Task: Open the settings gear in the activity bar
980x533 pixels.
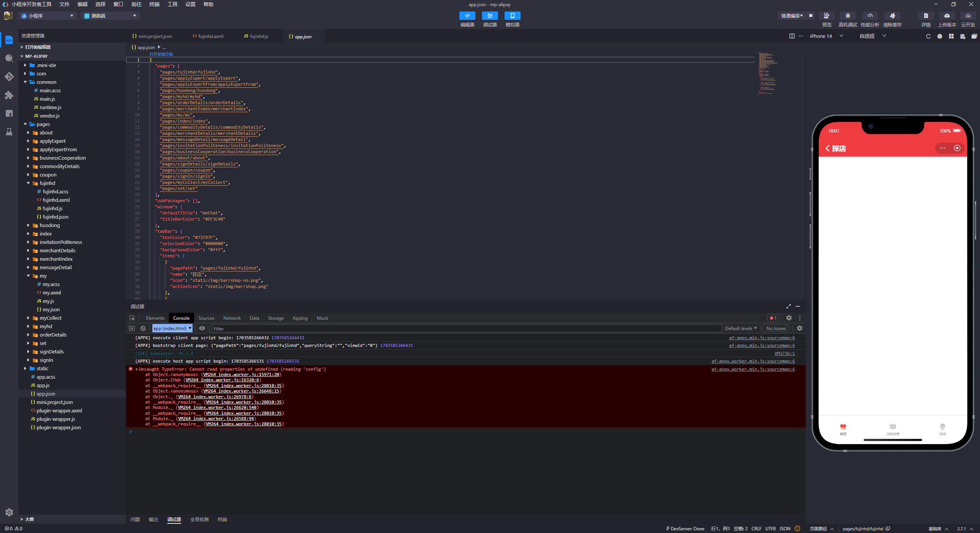Action: (9, 512)
